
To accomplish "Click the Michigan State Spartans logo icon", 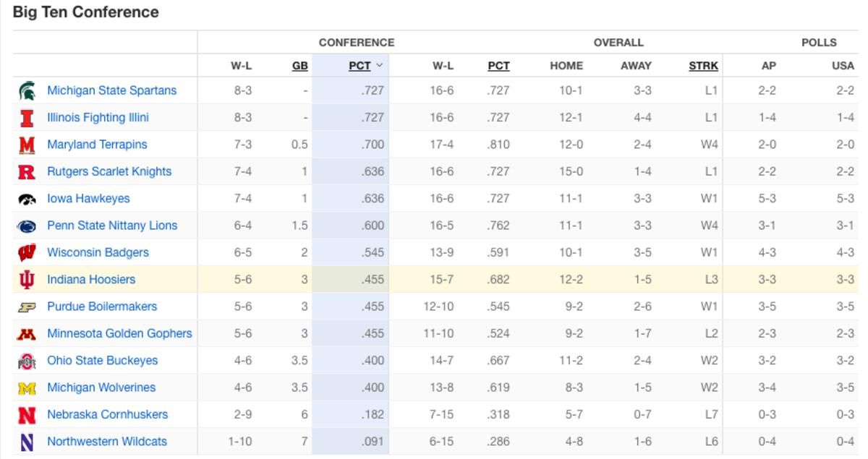I will coord(27,90).
